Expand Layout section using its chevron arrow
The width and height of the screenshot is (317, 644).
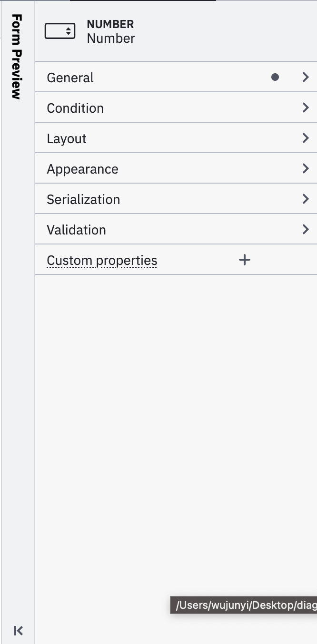pyautogui.click(x=306, y=138)
